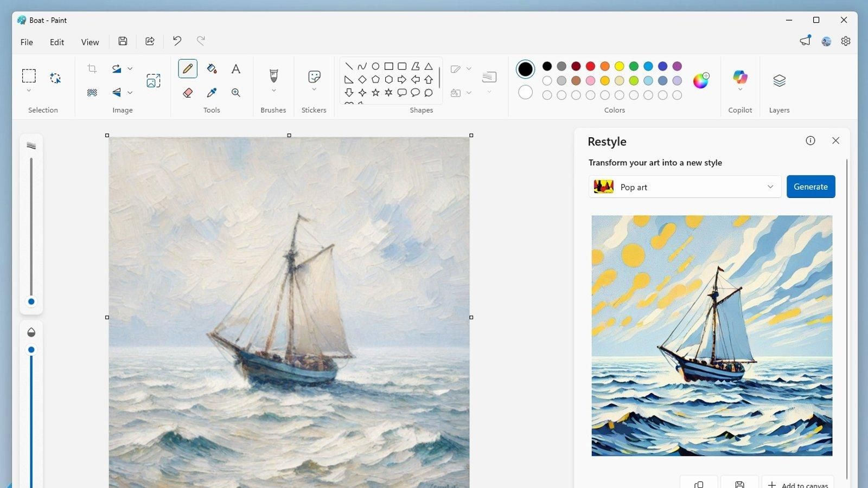The image size is (868, 488).
Task: Click the Generate button in Restyle
Action: point(810,187)
